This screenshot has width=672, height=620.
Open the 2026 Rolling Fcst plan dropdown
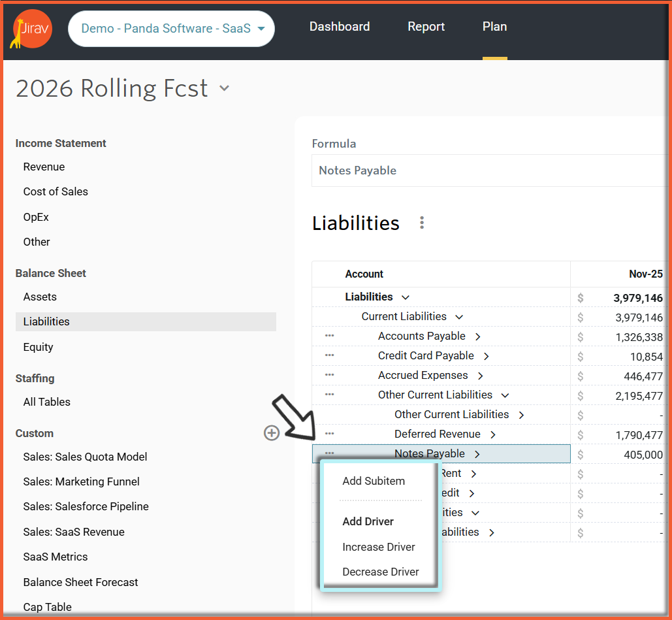pos(224,88)
